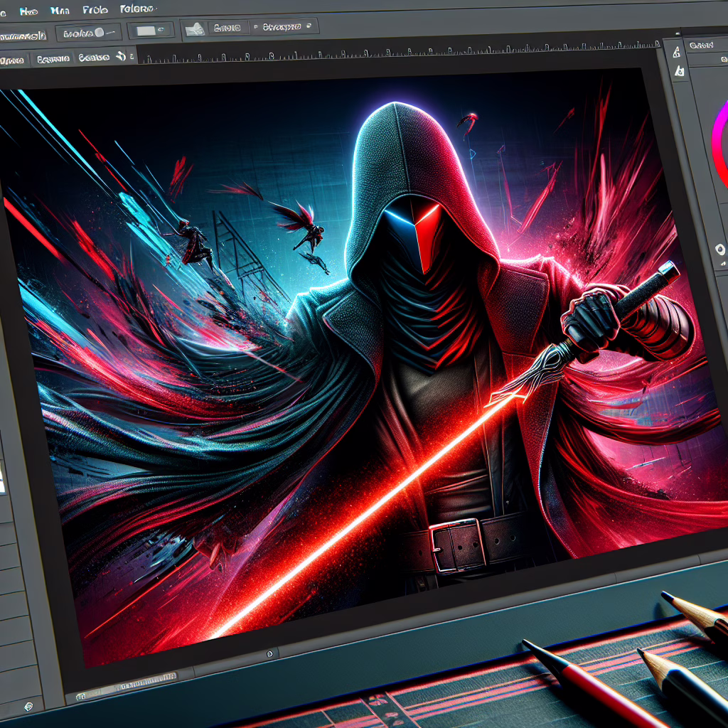Screen dimensions: 728x728
Task: Click the small tool icon beside the ruler
Action: (122, 57)
